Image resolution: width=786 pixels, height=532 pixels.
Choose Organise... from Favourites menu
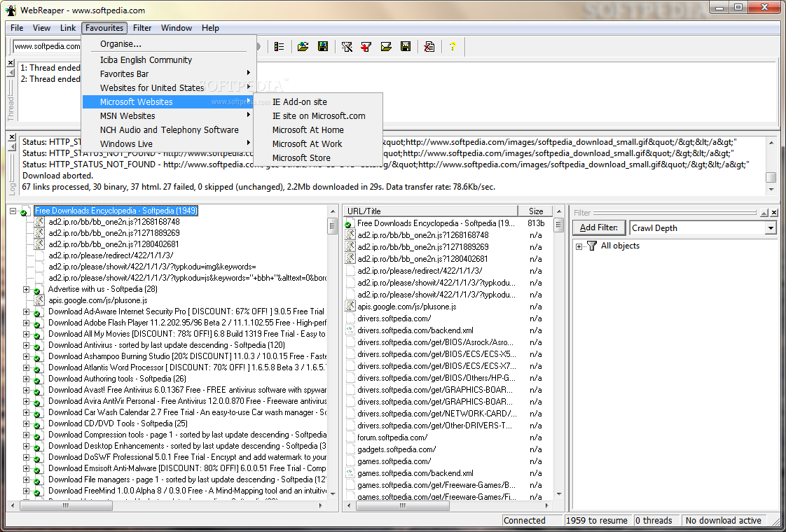point(169,44)
